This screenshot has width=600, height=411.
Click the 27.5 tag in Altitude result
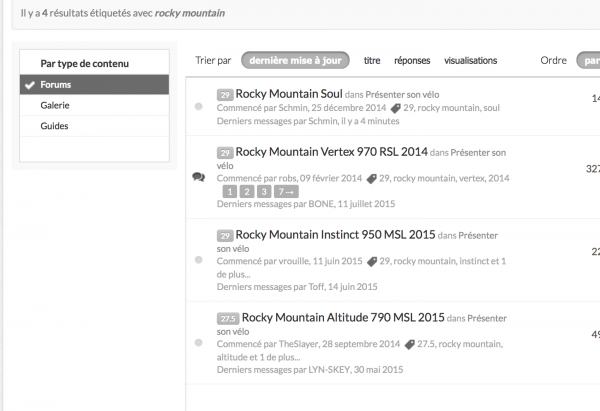[x=426, y=344]
